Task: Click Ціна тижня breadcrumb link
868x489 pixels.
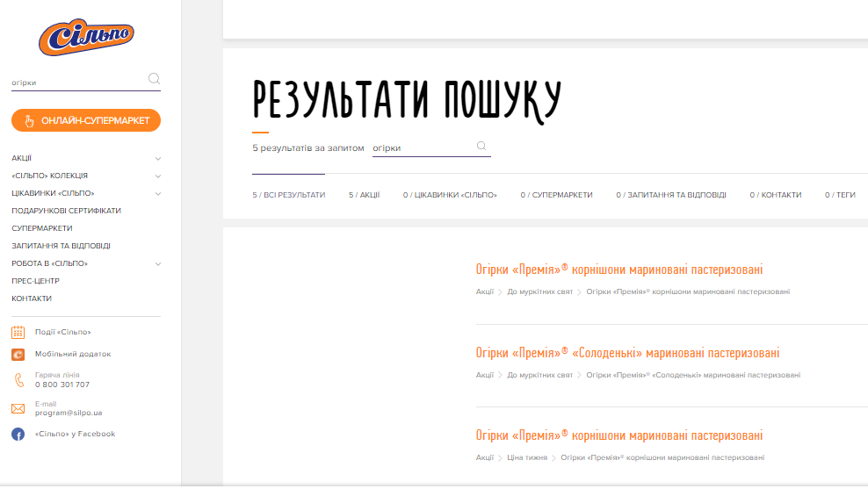Action: [527, 457]
